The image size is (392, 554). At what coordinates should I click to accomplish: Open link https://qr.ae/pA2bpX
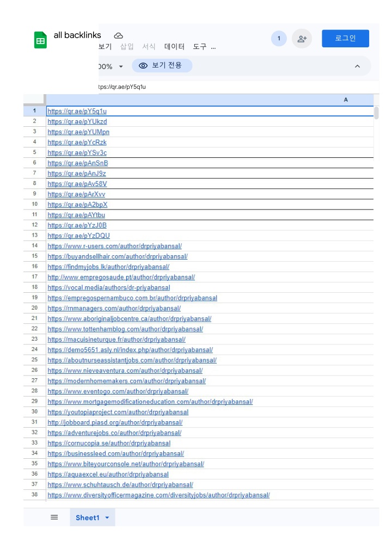click(77, 205)
